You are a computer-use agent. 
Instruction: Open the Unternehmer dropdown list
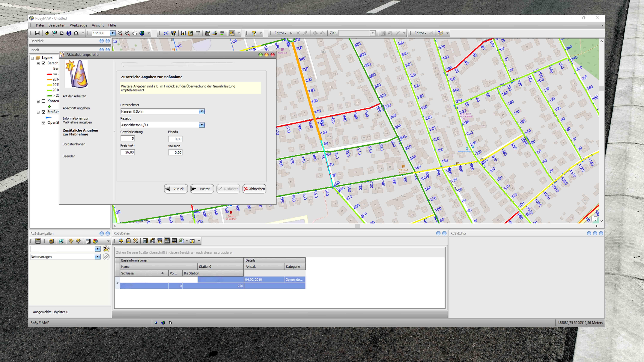tap(201, 111)
